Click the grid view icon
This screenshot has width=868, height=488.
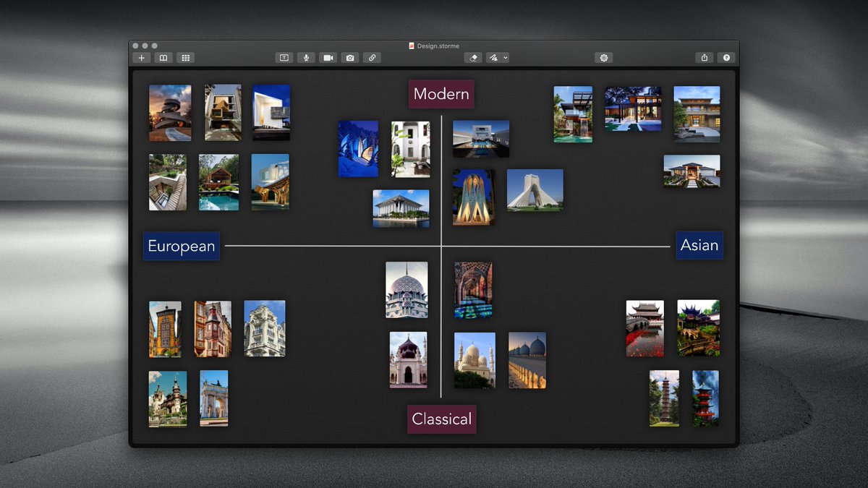185,57
